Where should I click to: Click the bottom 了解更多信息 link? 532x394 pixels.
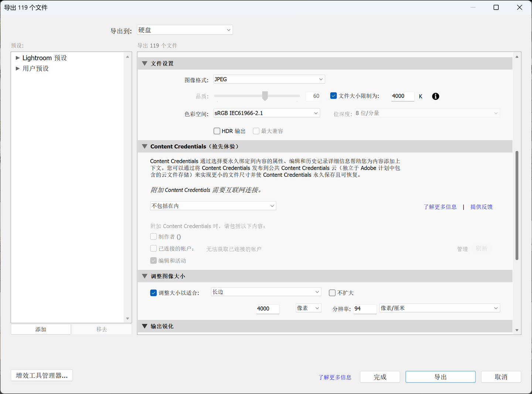pyautogui.click(x=335, y=377)
